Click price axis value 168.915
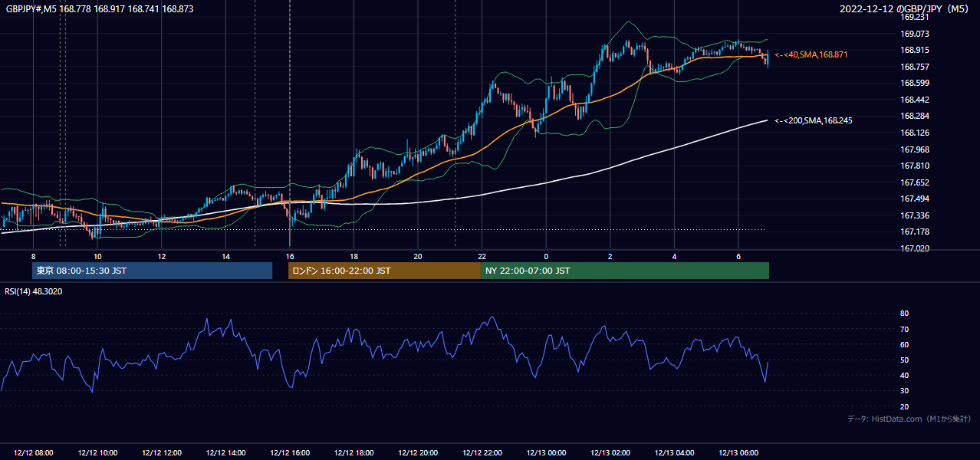Screen dimensions: 980x460 pyautogui.click(x=914, y=51)
